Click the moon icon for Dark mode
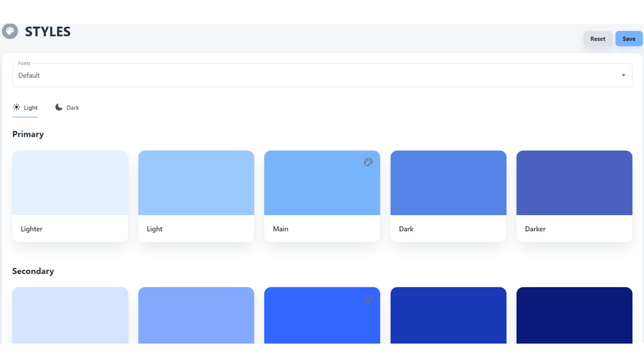This screenshot has height=362, width=644. 59,107
